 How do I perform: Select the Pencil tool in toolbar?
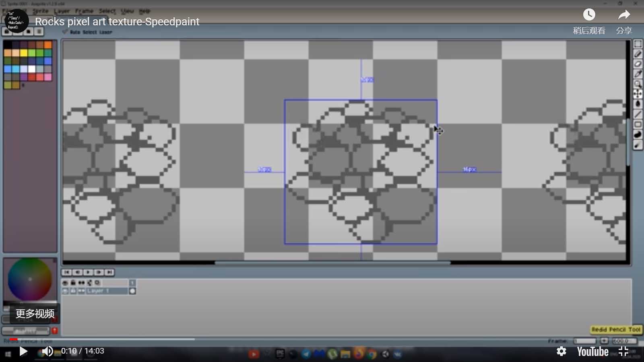point(638,54)
